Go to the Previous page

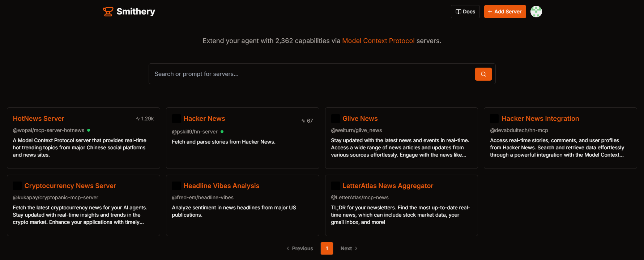coord(300,248)
